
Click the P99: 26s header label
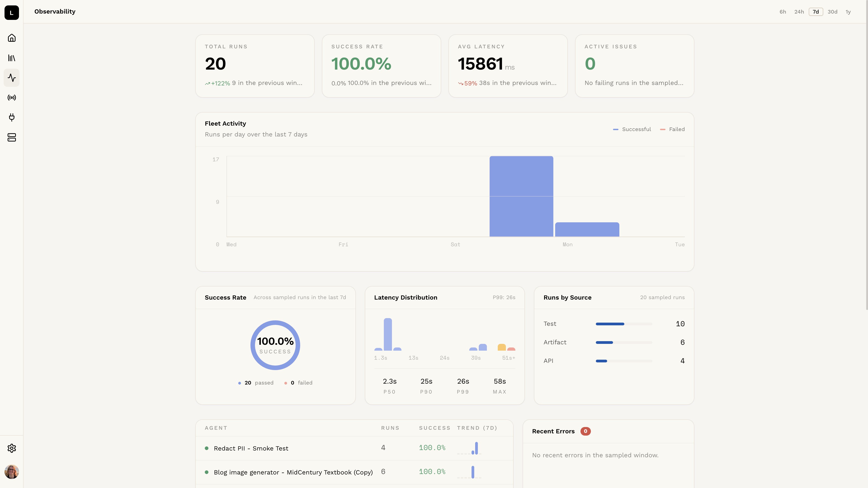[504, 297]
